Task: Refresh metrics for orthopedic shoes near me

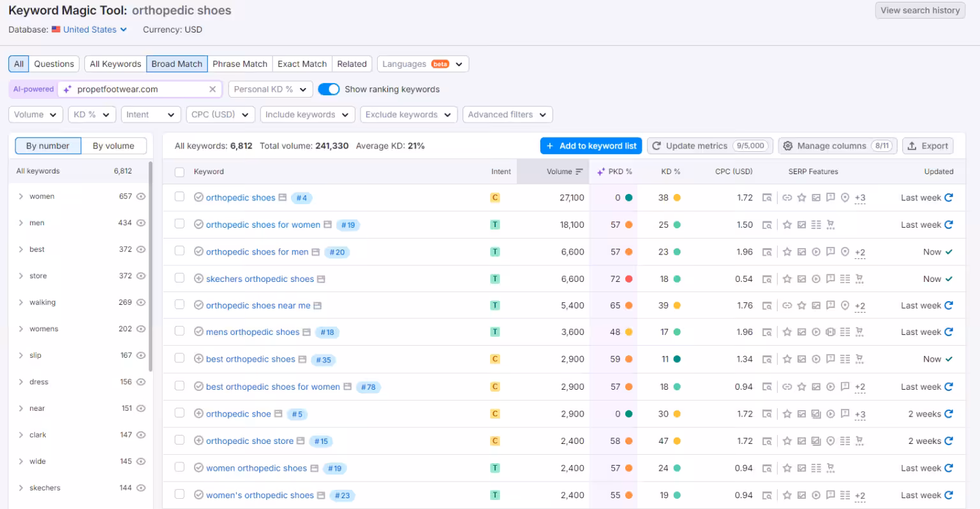Action: pos(949,306)
